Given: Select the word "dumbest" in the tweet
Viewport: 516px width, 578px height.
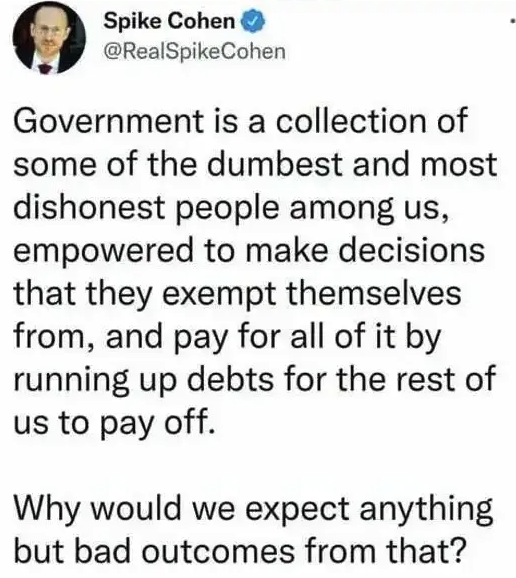Looking at the screenshot, I should 276,164.
